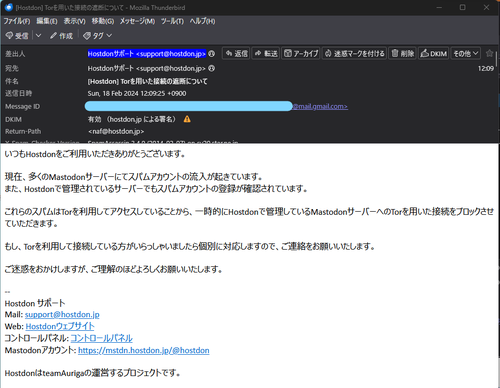Open the 表示 menu
Screen dimensions: 500x388
click(x=75, y=21)
